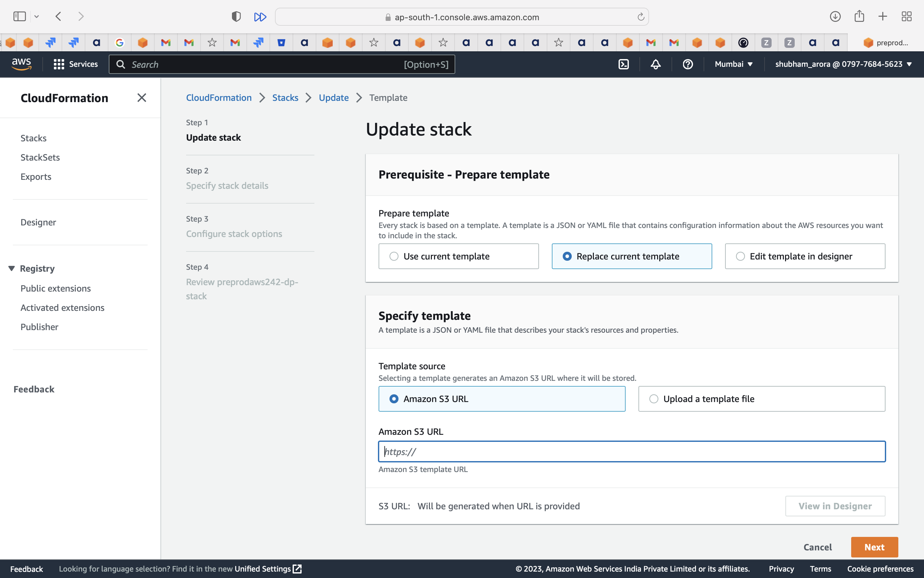Open the AWS help question mark icon
Image resolution: width=924 pixels, height=578 pixels.
(x=688, y=64)
